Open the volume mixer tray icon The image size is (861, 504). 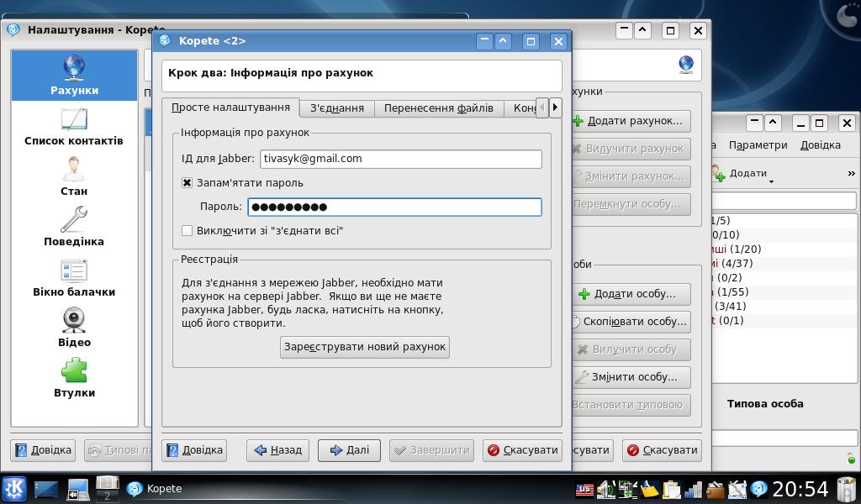[x=606, y=490]
